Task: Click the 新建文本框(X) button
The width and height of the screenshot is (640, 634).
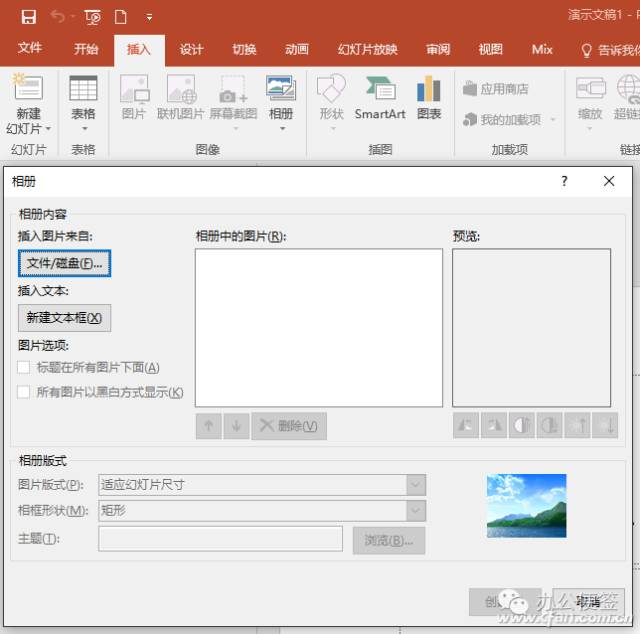Action: click(x=64, y=318)
